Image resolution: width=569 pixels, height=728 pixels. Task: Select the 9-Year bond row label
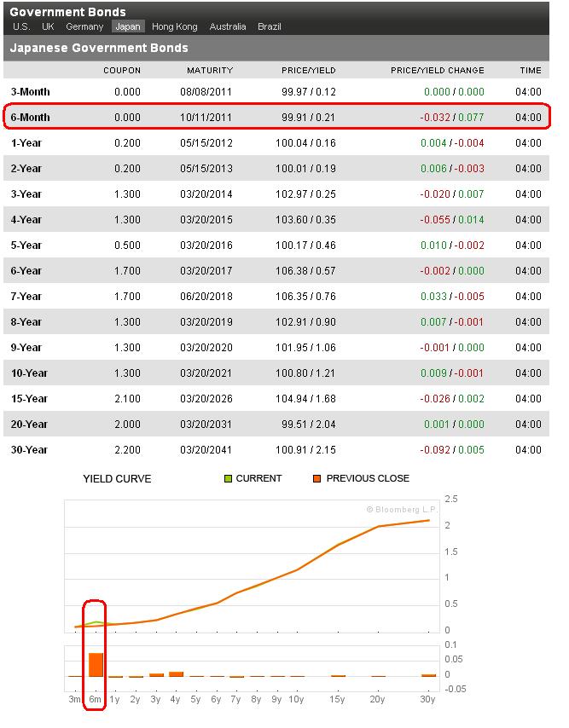pos(26,347)
